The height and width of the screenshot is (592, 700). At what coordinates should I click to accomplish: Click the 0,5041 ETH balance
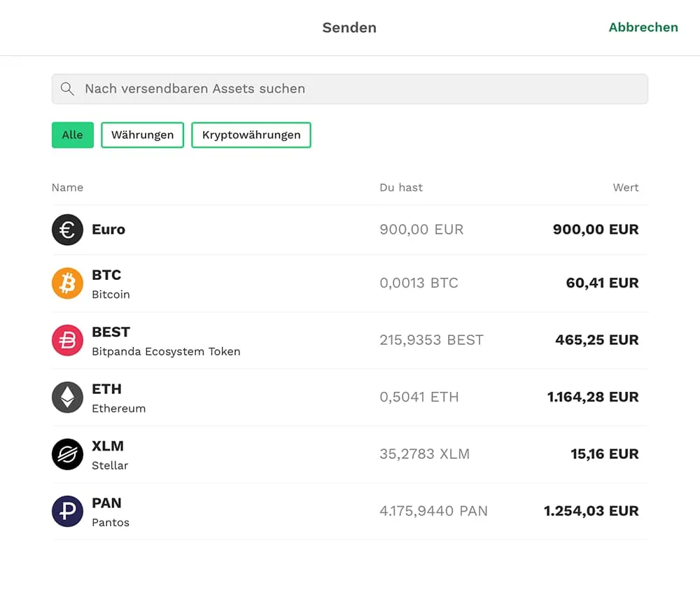tap(419, 397)
